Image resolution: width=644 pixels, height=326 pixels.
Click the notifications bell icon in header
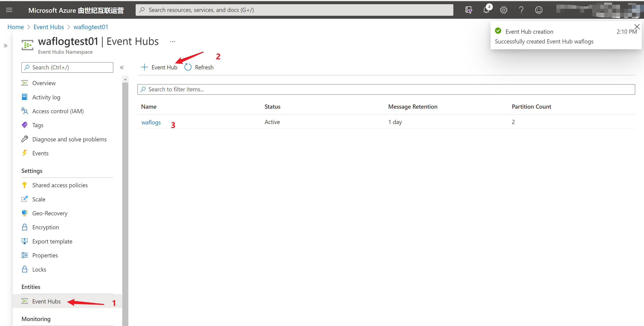click(487, 10)
